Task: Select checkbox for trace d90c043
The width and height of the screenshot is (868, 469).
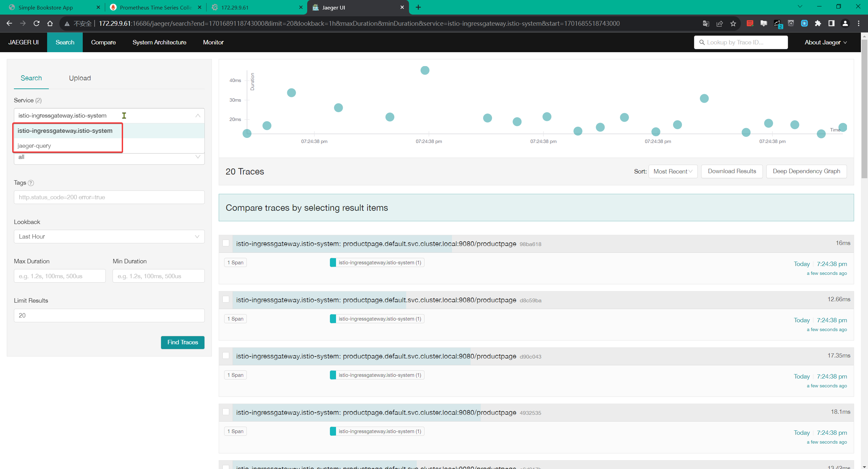Action: coord(226,355)
